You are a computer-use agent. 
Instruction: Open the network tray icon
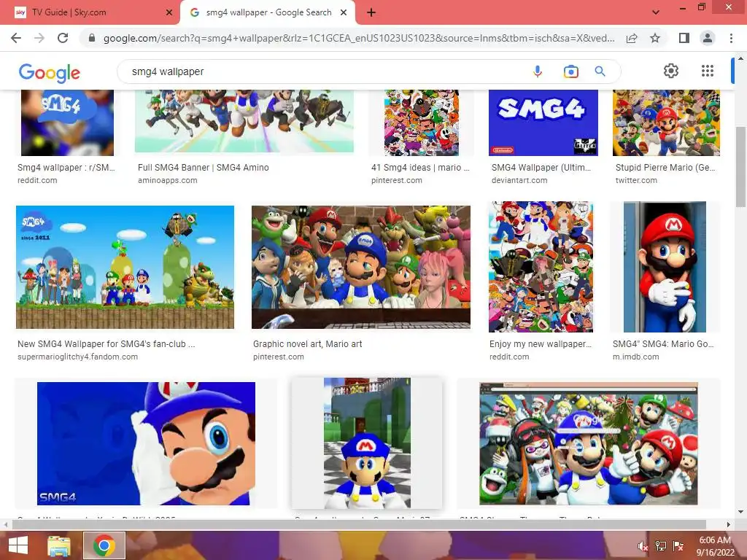pos(661,546)
